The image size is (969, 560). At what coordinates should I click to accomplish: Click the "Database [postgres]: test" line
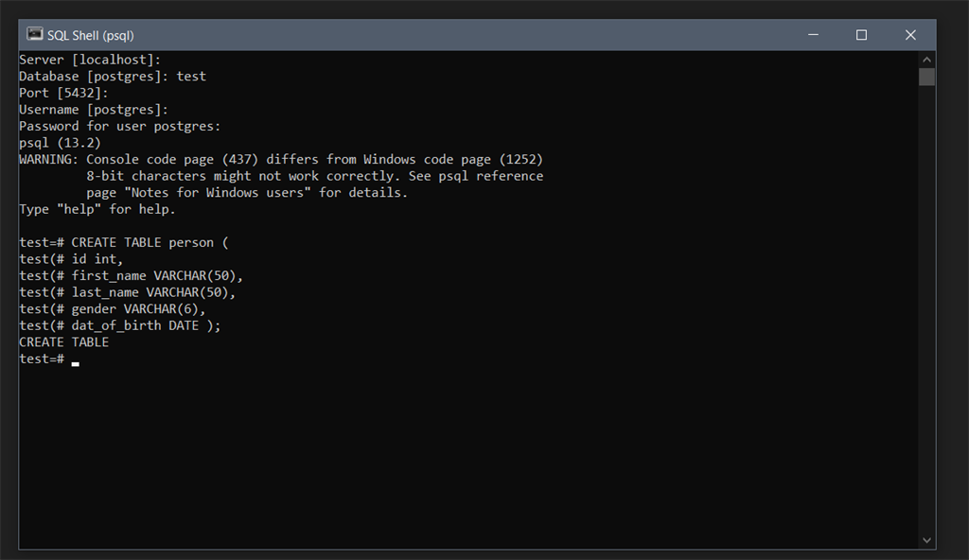[112, 77]
